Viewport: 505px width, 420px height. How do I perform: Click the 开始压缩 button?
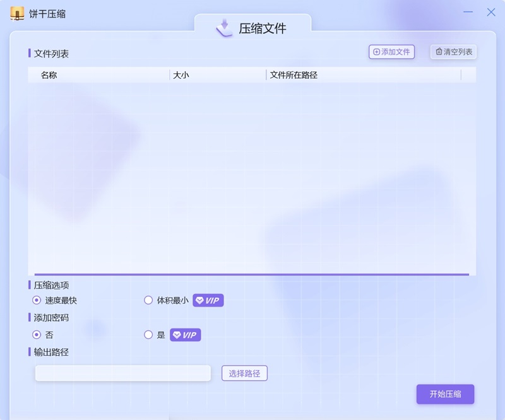[x=445, y=394]
